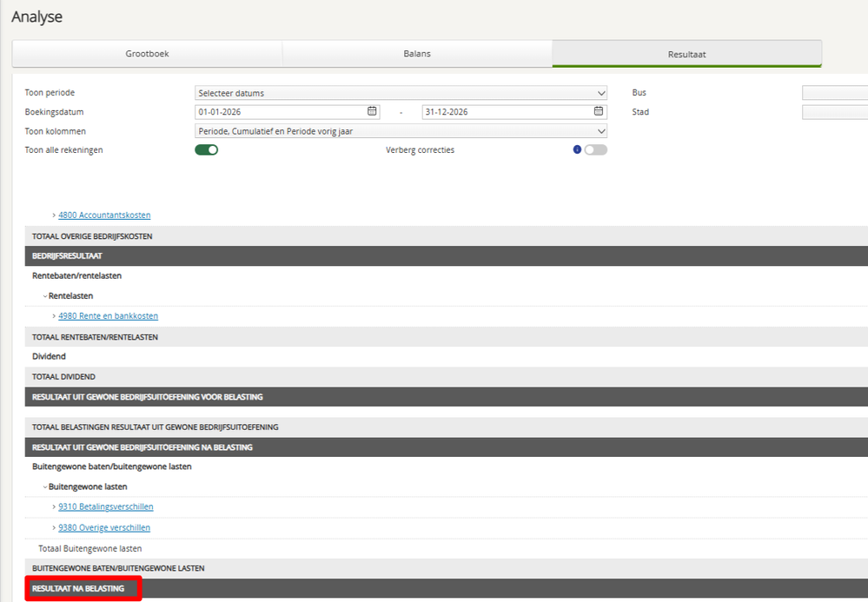Click TOTAAL BELASTINGEN RESULTAAT row
The height and width of the screenshot is (602, 868).
[x=447, y=427]
